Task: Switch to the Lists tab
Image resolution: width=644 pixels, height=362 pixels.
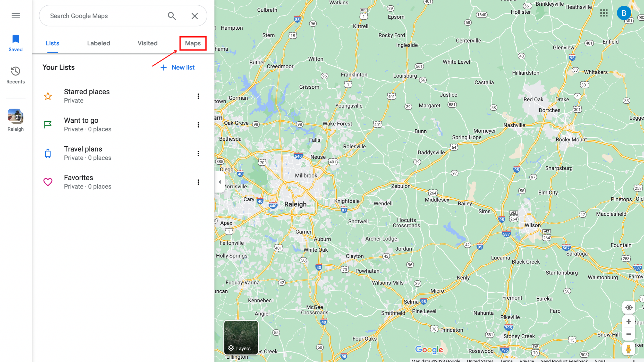Action: pos(53,43)
